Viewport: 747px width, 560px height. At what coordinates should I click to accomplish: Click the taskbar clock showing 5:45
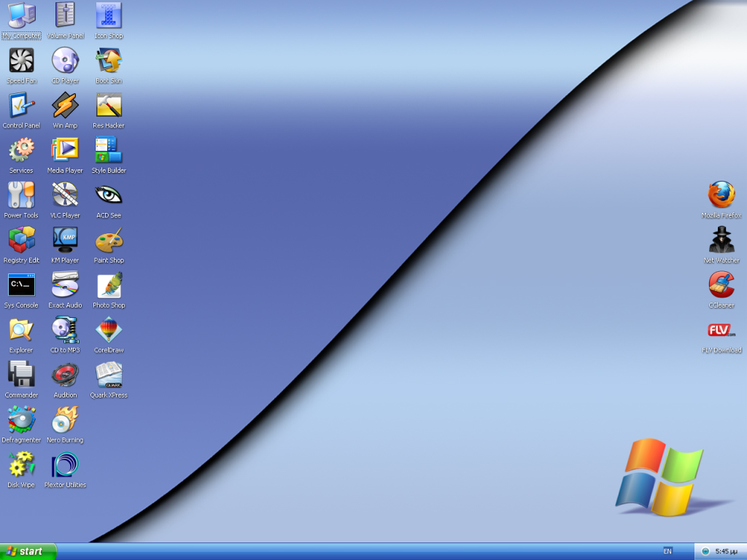tap(726, 551)
